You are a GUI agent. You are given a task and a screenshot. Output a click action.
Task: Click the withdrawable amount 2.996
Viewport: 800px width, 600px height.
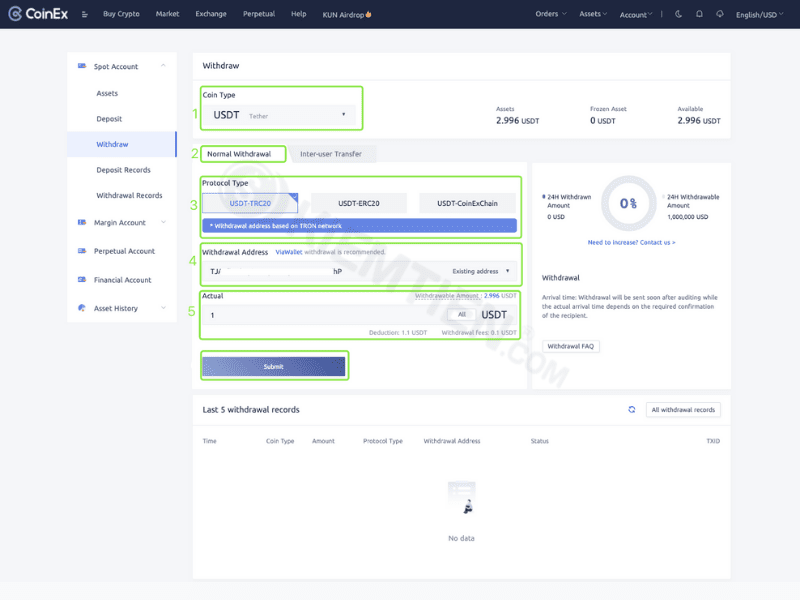491,295
